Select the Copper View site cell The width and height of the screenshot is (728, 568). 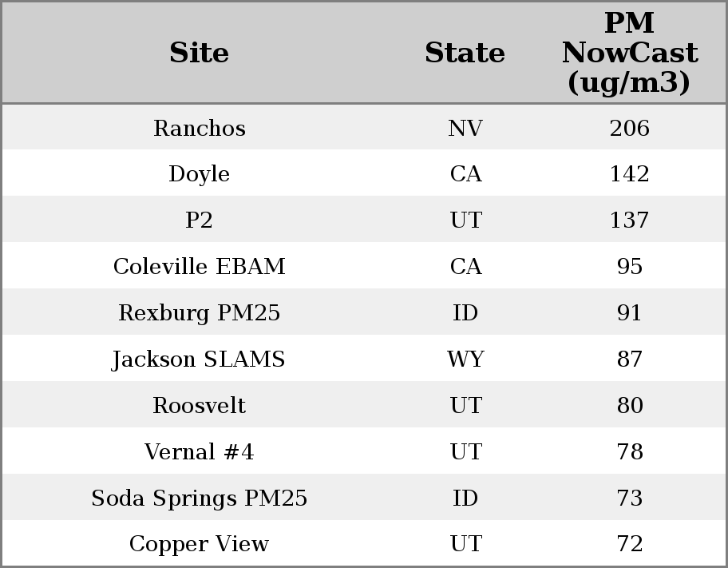(x=199, y=544)
